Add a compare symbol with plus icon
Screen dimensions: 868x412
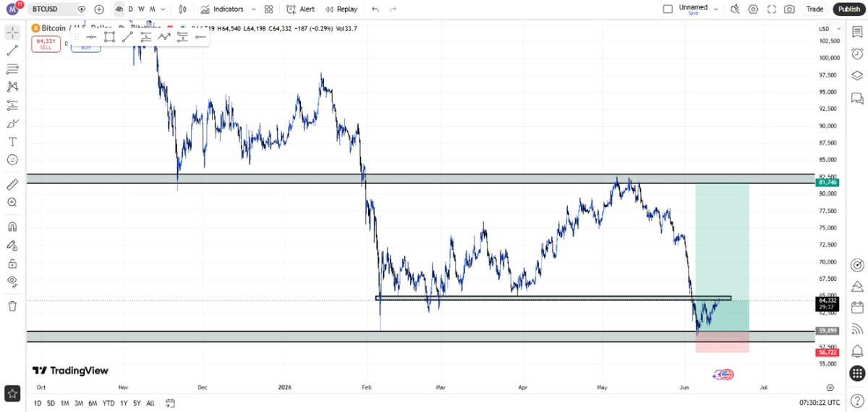99,9
